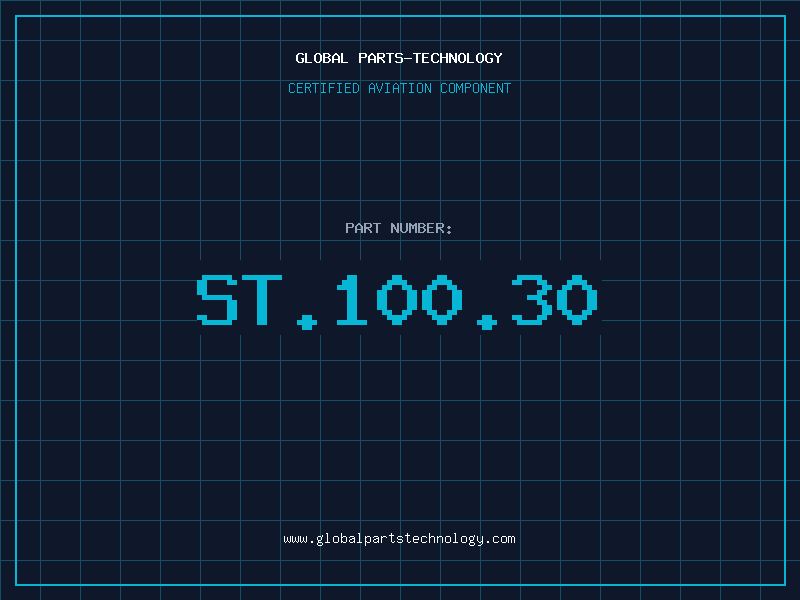The width and height of the screenshot is (800, 600).
Task: Click the GLOBAL PARTS-TECHNOLOGY heading
Action: 399,58
